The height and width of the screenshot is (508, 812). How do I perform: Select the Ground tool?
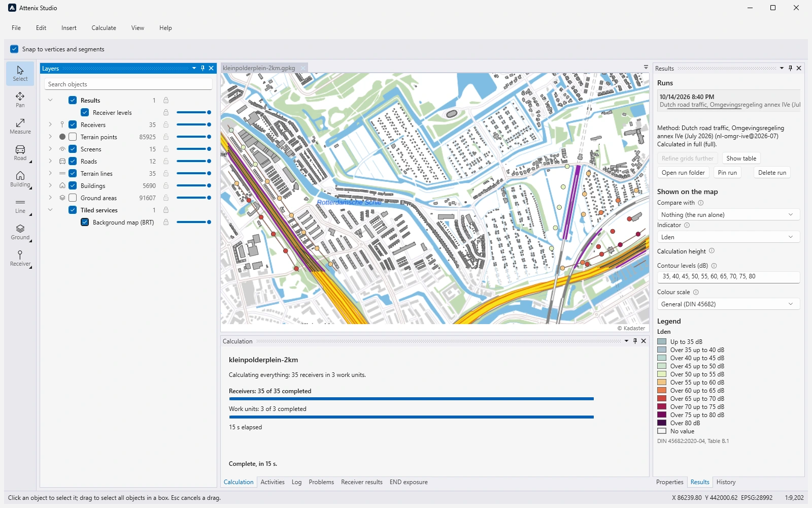click(x=20, y=232)
